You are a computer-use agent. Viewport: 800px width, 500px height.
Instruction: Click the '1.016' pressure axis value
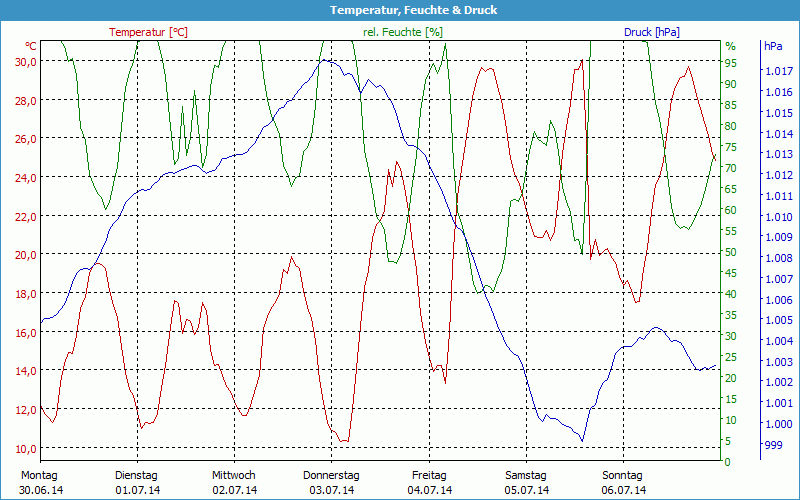coord(779,92)
